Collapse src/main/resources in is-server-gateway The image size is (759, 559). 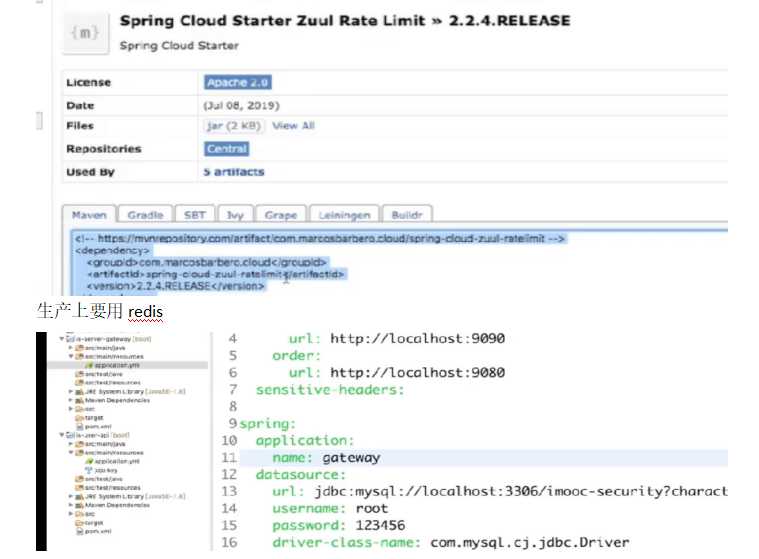pos(71,356)
